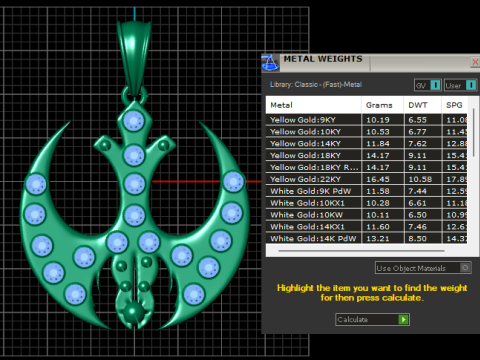Toggle the User library switch
Image resolution: width=480 pixels, height=360 pixels.
point(460,85)
